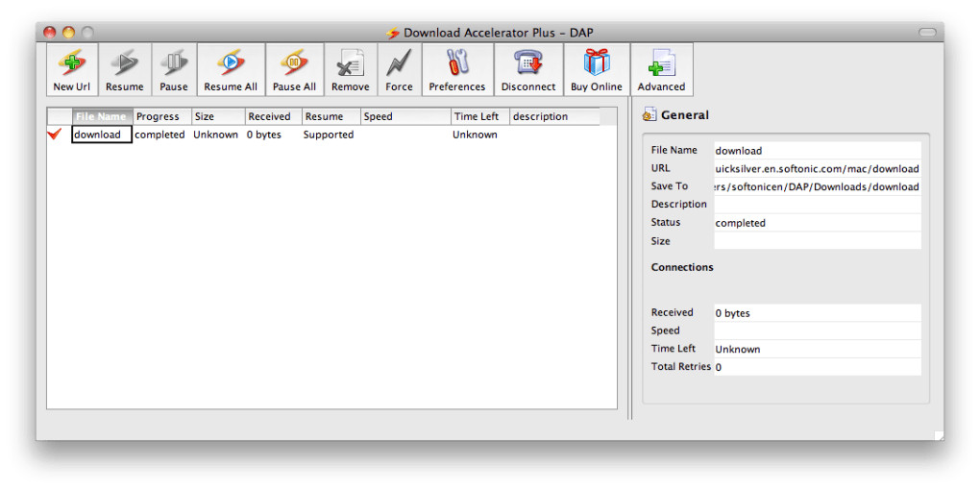Click the Connections section label
Screen dimensions: 980x490
(682, 267)
